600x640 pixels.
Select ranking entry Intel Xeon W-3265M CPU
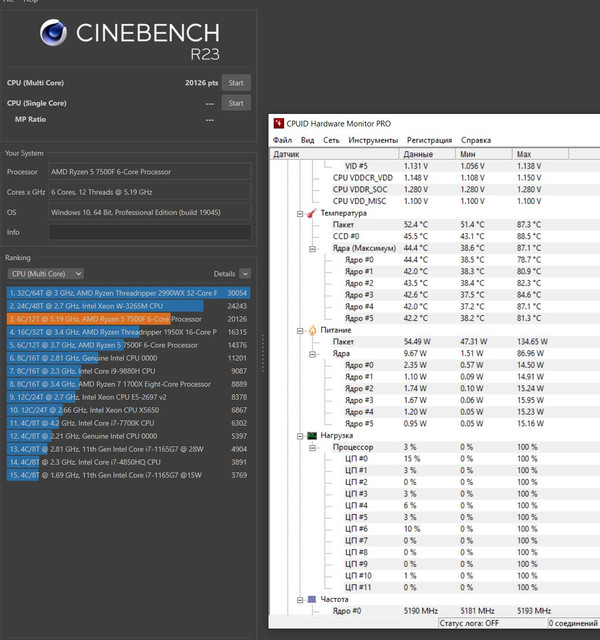click(x=129, y=306)
